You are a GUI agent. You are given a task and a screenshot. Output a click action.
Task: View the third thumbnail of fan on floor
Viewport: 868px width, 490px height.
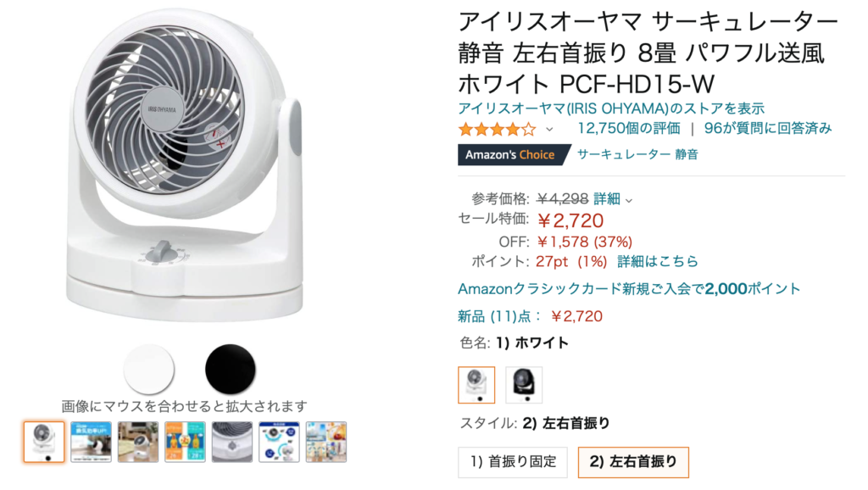tap(138, 442)
